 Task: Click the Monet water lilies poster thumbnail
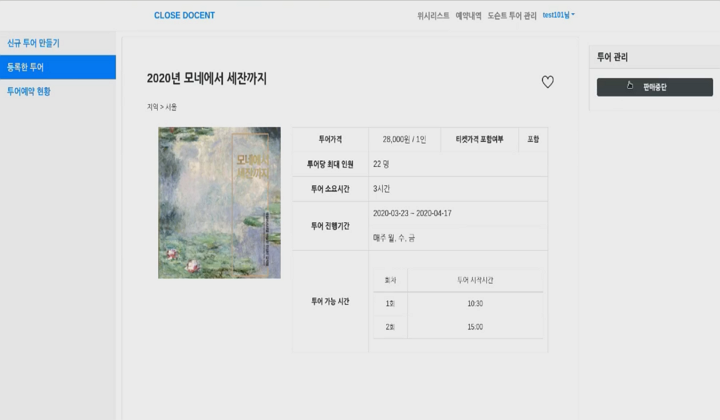219,202
